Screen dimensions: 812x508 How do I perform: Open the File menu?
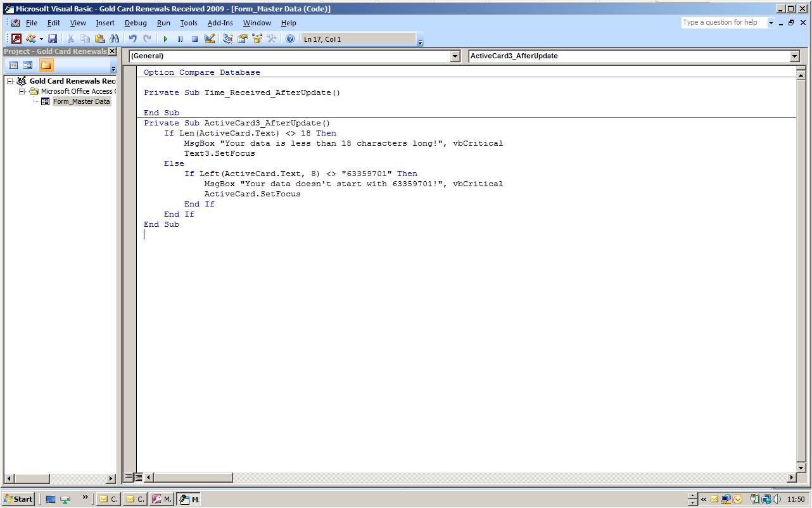(32, 23)
